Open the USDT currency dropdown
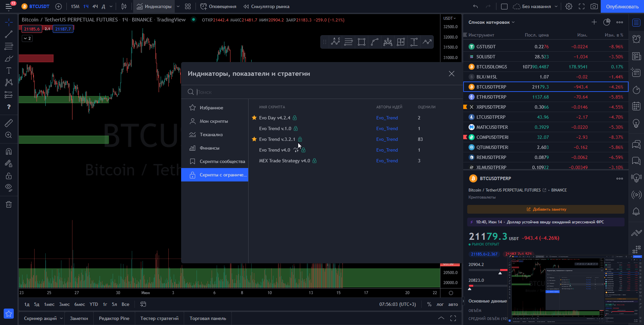 click(449, 18)
